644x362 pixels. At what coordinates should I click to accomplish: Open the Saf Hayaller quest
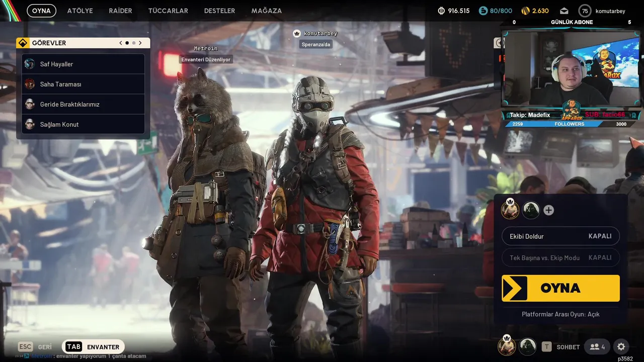click(84, 64)
